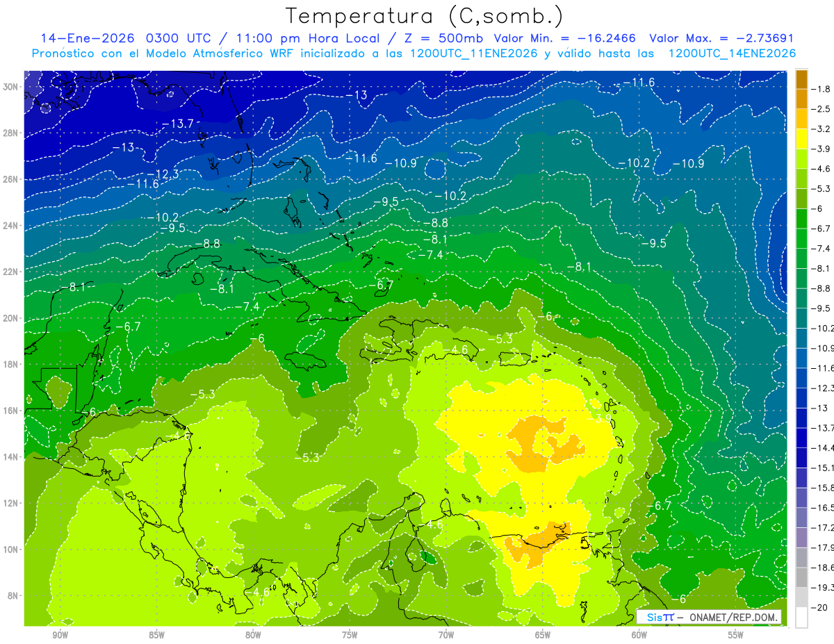The image size is (834, 644).
Task: Pick the white legend swatch below -20
Action: (801, 617)
